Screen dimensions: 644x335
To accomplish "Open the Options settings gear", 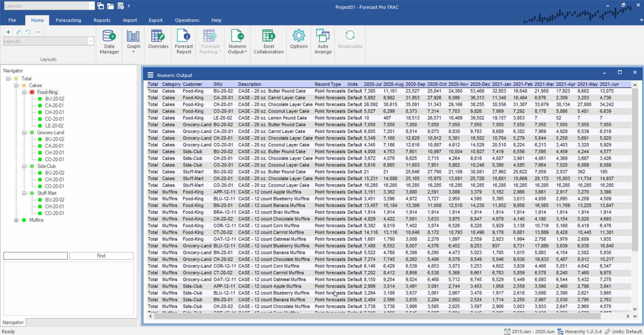I will pyautogui.click(x=299, y=40).
